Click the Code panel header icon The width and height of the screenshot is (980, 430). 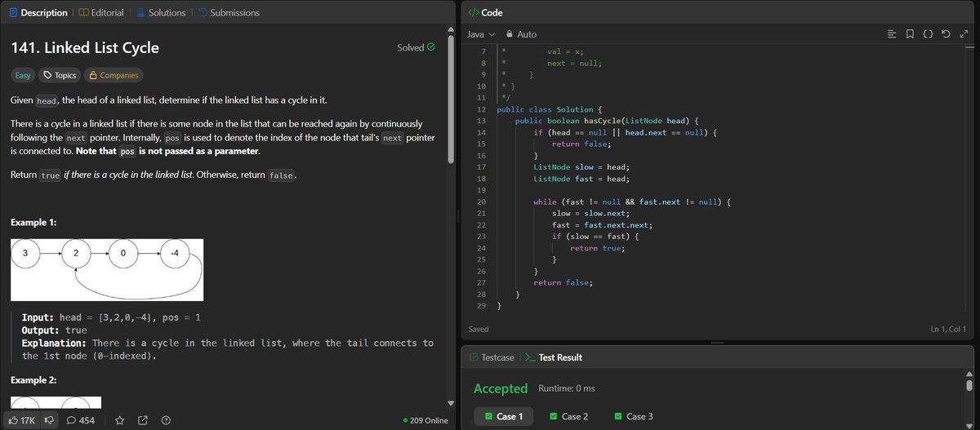[x=473, y=12]
